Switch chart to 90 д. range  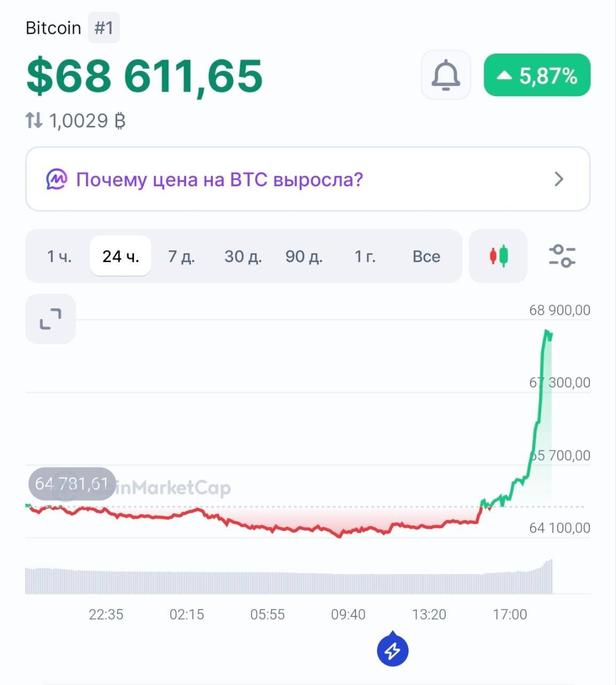304,256
